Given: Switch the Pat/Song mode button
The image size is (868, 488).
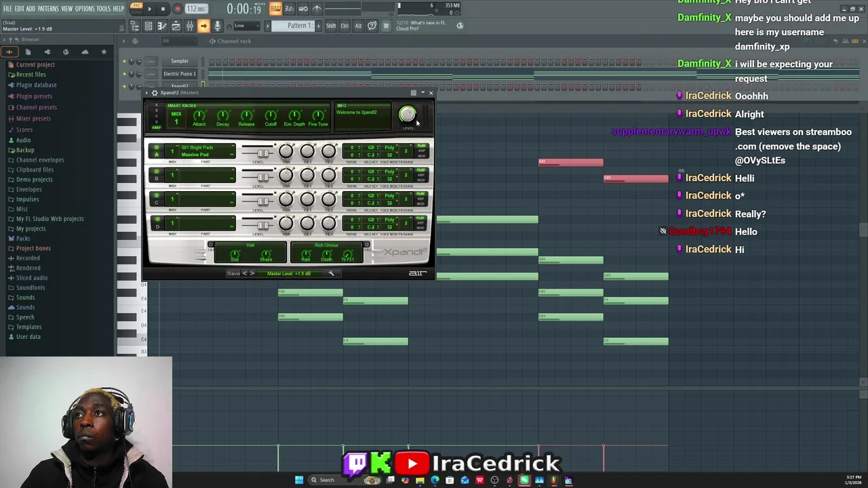Looking at the screenshot, I should tap(136, 8).
